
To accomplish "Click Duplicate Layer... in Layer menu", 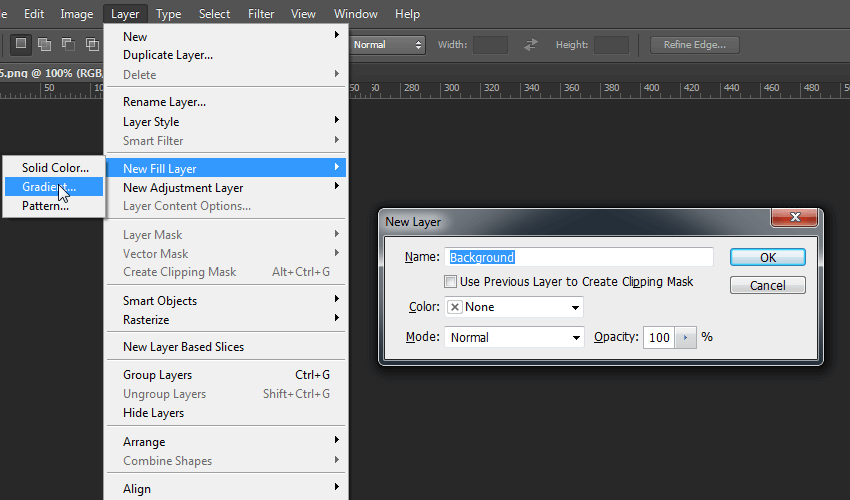I will click(167, 55).
